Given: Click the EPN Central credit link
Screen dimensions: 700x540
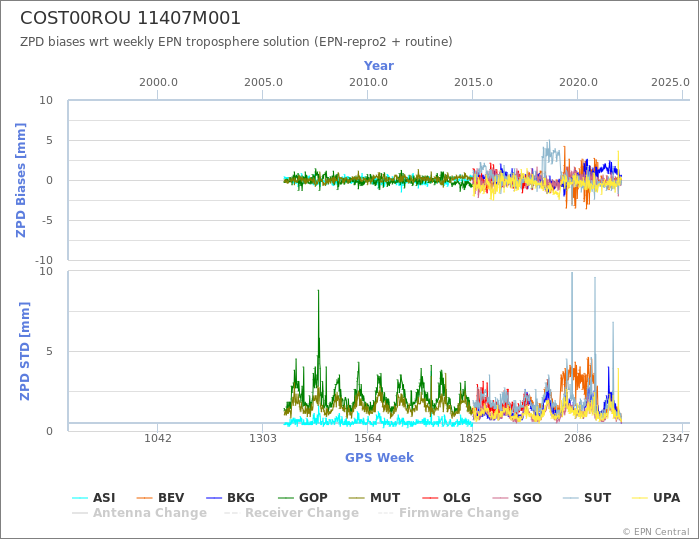Looking at the screenshot, I should pyautogui.click(x=656, y=532).
